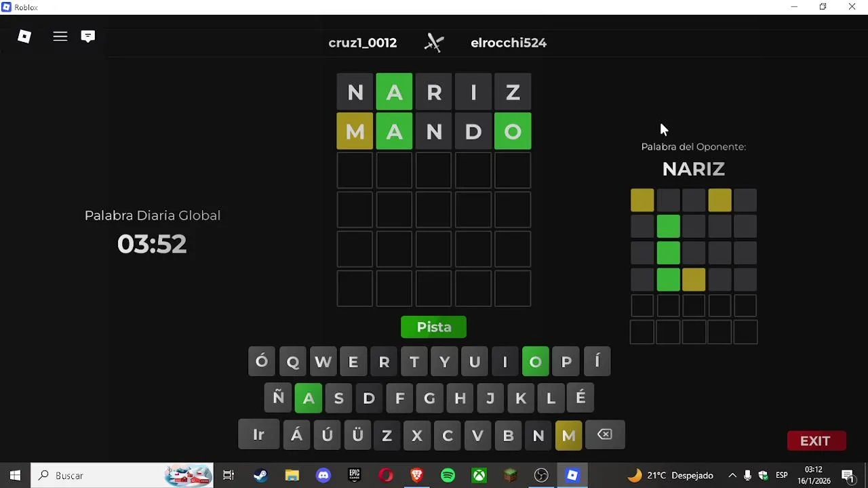This screenshot has height=488, width=868.
Task: Click the opponent name elrocchi524
Action: click(x=509, y=43)
